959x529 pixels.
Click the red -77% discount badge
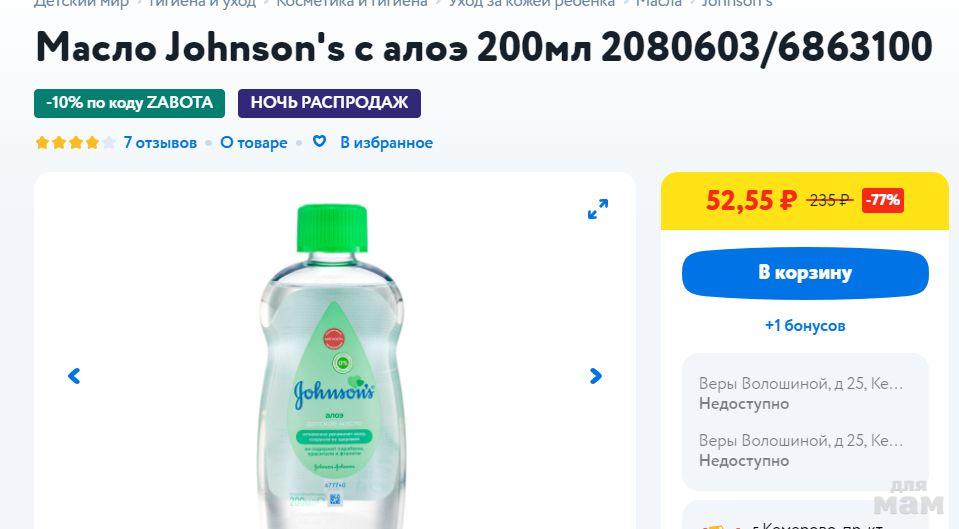click(x=883, y=200)
